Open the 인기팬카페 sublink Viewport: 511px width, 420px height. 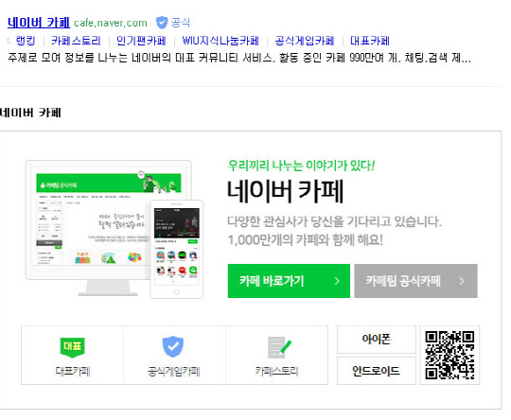141,41
